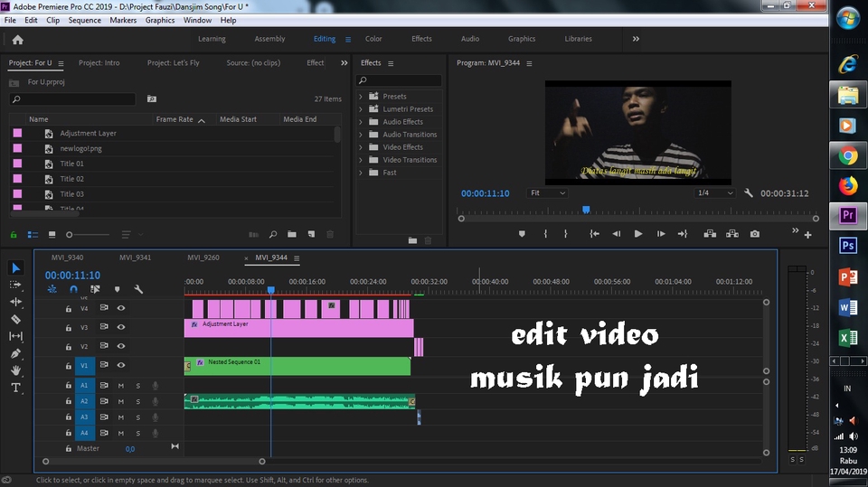
Task: Click the pink label swatch for Title 01
Action: coord(17,164)
